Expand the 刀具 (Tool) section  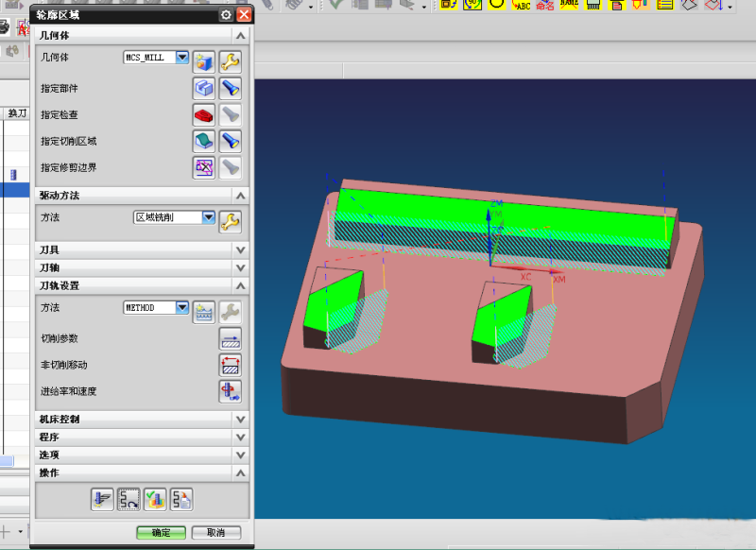coord(240,250)
